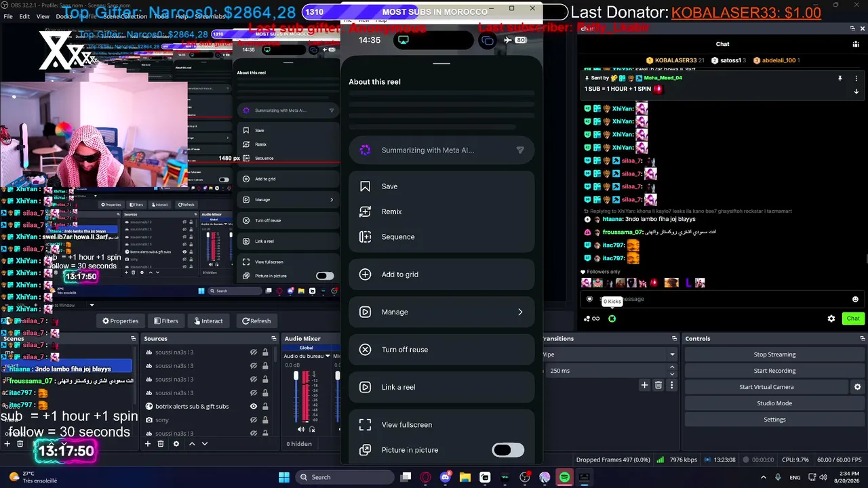Click the chat message input field
868x488 pixels.
pos(722,299)
